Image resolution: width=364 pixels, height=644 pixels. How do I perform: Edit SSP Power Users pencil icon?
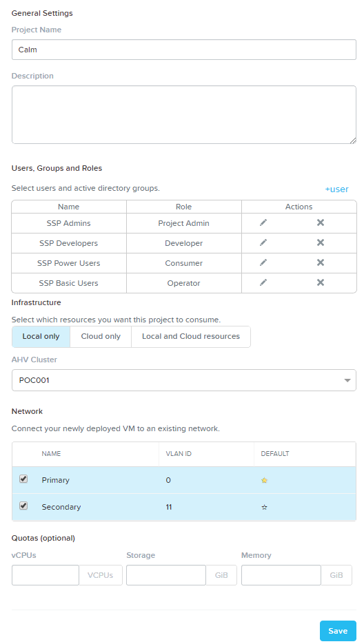click(x=263, y=262)
